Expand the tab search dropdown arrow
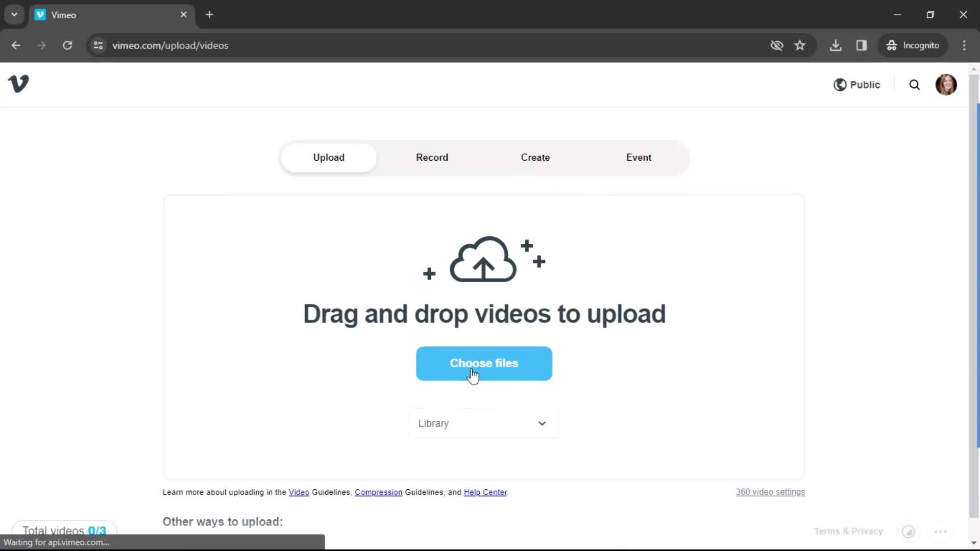This screenshot has height=551, width=980. tap(14, 15)
